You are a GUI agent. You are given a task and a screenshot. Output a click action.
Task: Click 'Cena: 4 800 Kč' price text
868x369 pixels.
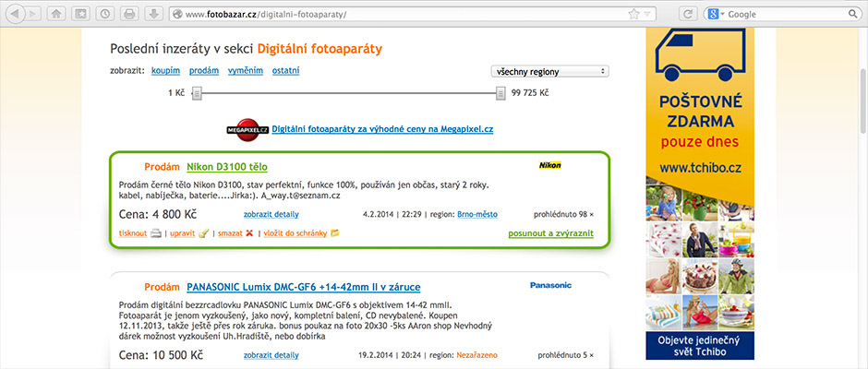point(158,215)
